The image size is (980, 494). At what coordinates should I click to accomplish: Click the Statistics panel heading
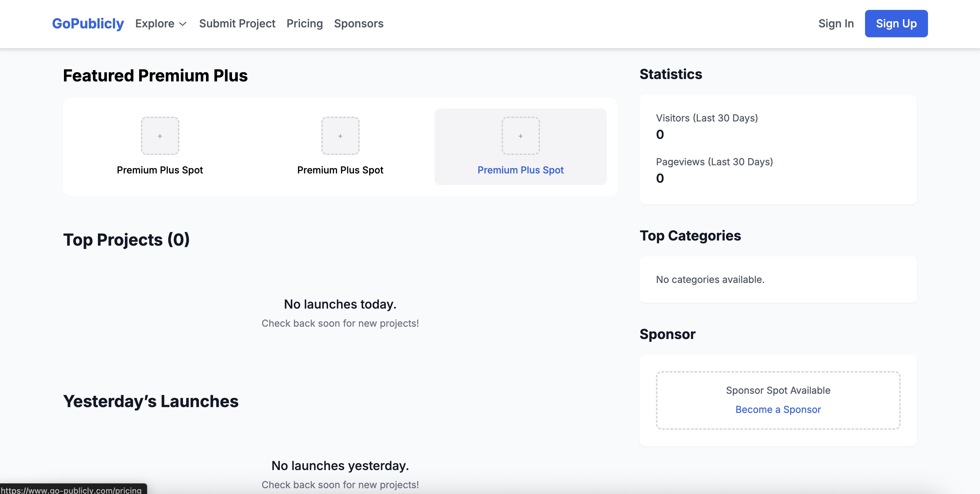point(671,74)
